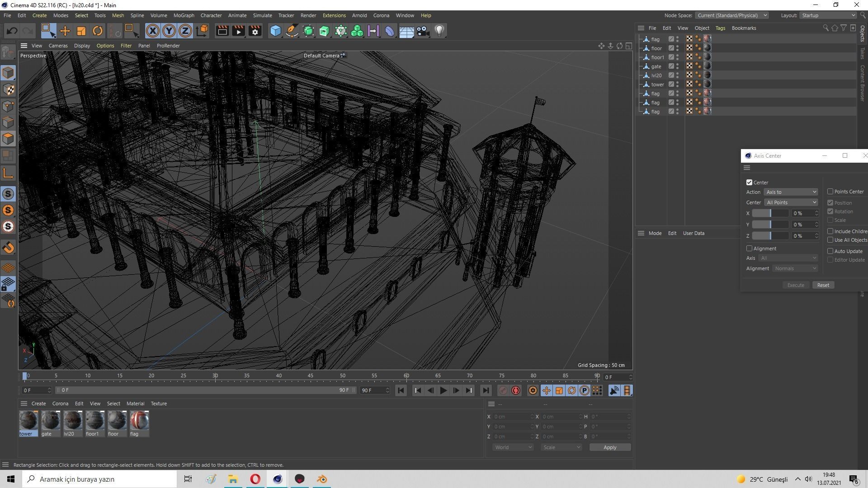The height and width of the screenshot is (488, 868).
Task: Open Render to Picture Viewer
Action: click(x=238, y=31)
